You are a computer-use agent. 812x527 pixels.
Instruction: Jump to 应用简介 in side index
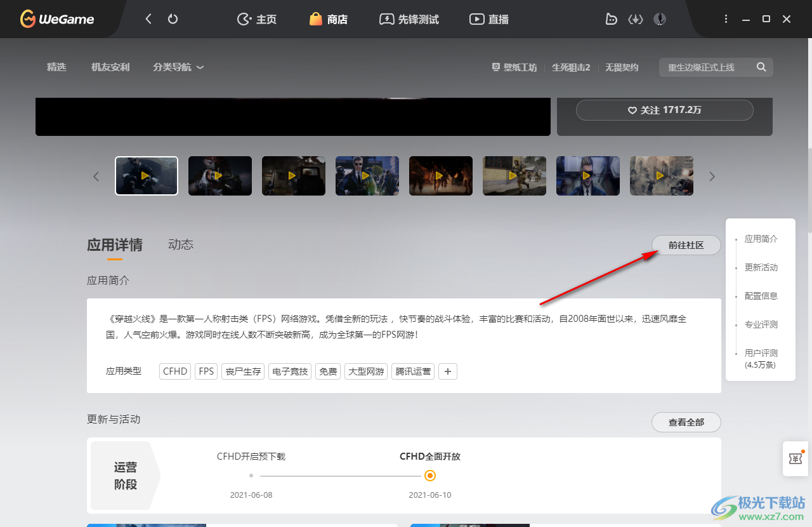(x=761, y=239)
